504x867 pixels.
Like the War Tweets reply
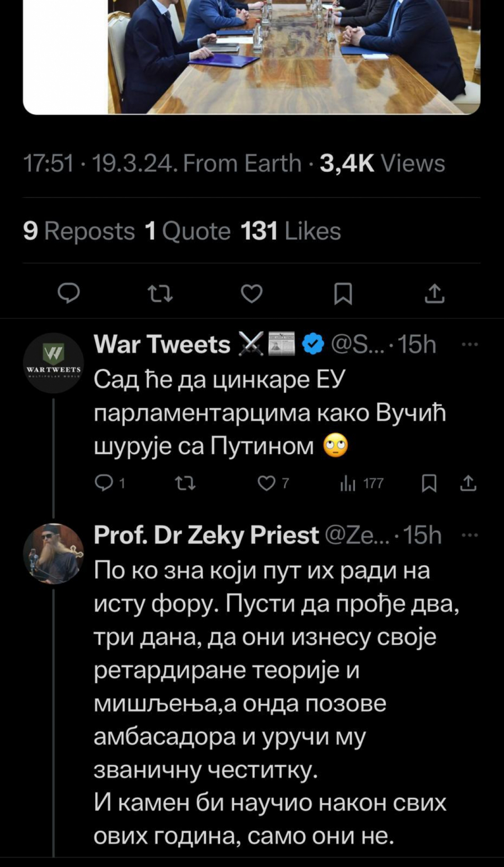click(x=267, y=483)
